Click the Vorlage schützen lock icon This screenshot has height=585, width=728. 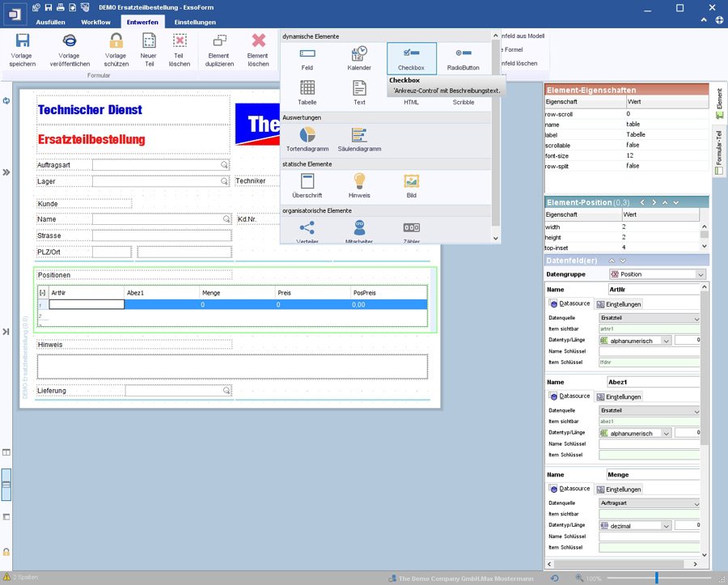(x=116, y=40)
